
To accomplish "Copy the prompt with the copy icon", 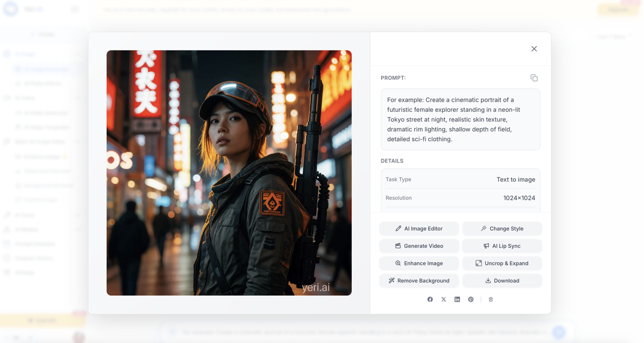I will tap(534, 78).
